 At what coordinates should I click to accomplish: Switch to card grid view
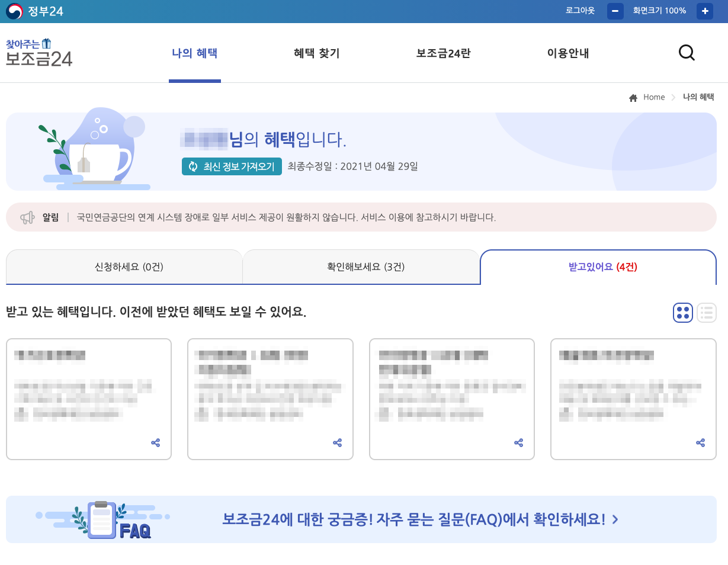(x=683, y=313)
